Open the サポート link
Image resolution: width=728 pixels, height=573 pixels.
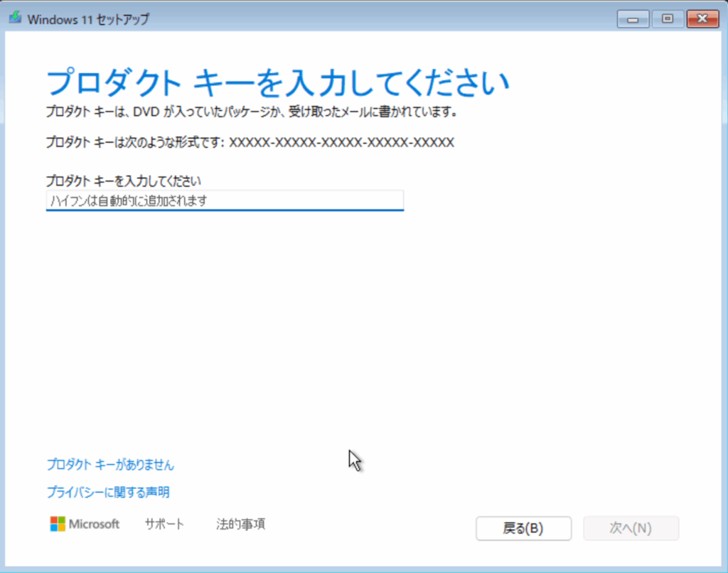coord(164,524)
